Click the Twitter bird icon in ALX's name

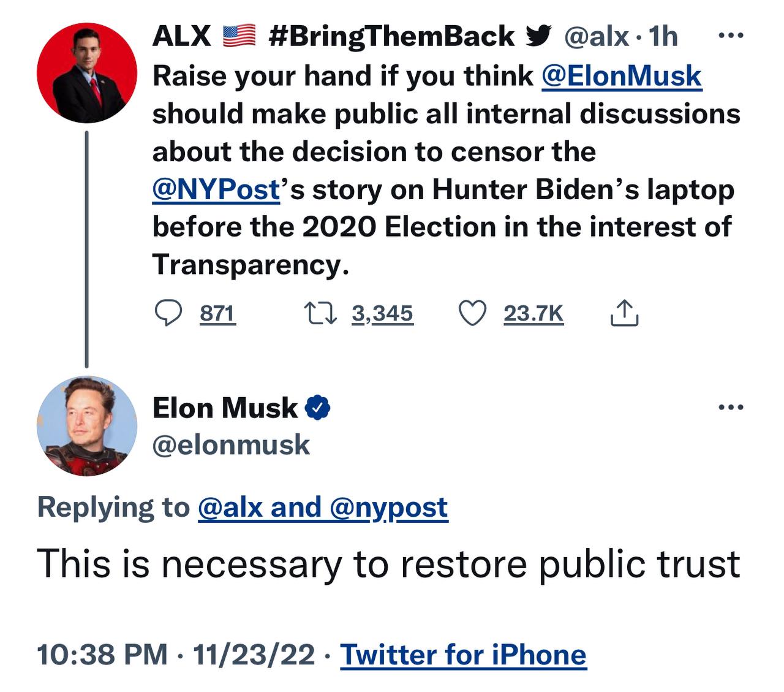pyautogui.click(x=538, y=37)
